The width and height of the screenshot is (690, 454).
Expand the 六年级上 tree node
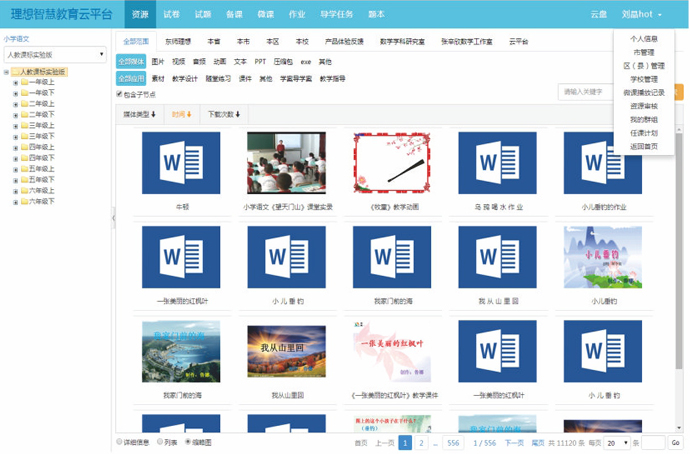(x=15, y=191)
